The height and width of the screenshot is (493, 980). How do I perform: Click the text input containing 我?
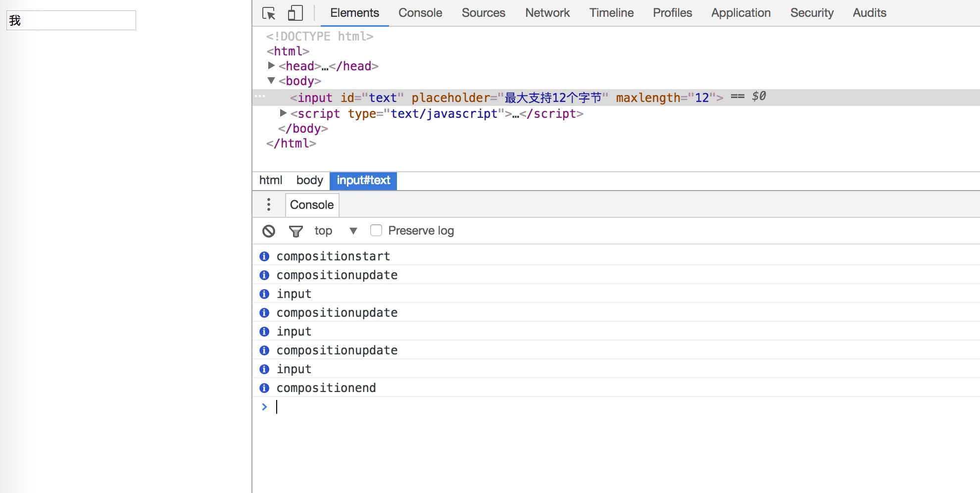click(71, 20)
